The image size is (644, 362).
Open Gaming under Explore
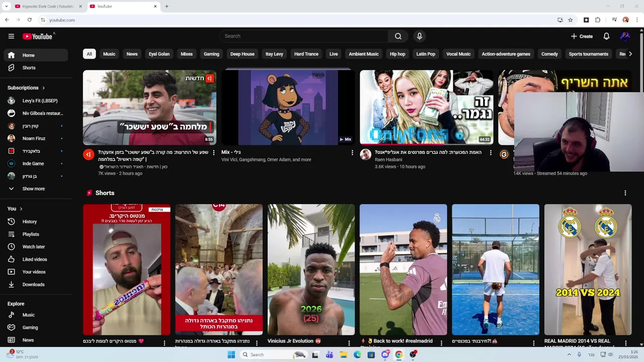tap(35, 327)
